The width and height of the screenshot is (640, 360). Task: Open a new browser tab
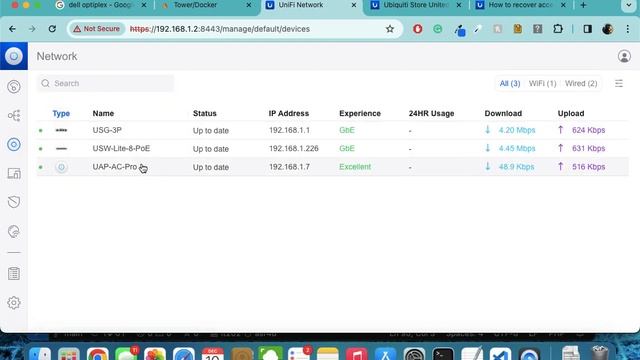[x=583, y=5]
